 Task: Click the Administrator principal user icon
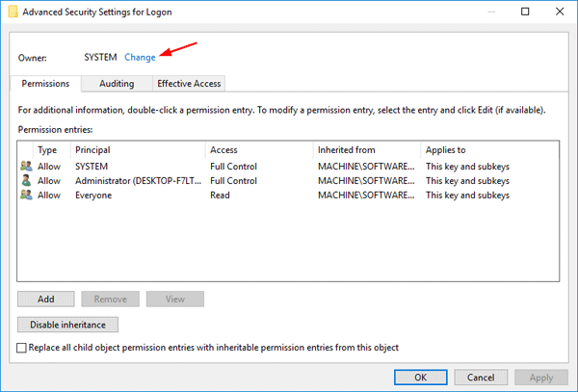point(25,181)
